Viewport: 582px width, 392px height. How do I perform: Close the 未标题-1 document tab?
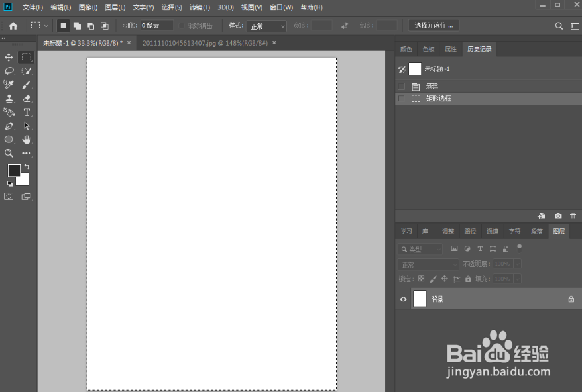(129, 42)
